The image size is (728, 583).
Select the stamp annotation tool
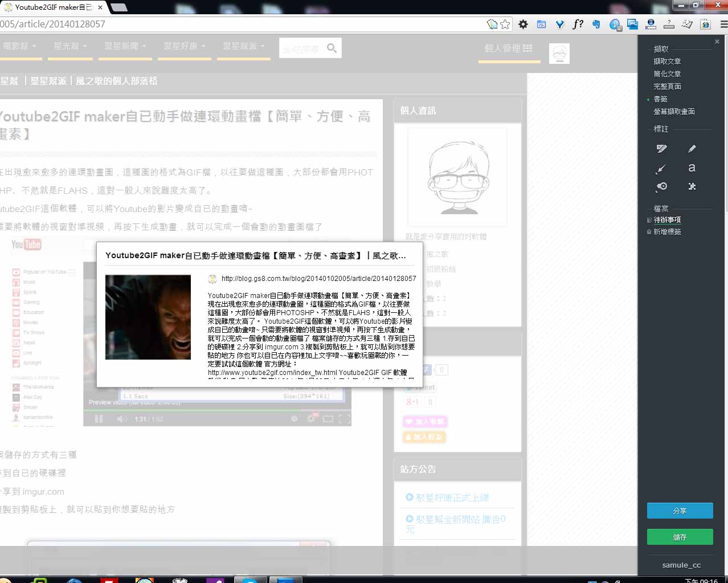[x=661, y=186]
